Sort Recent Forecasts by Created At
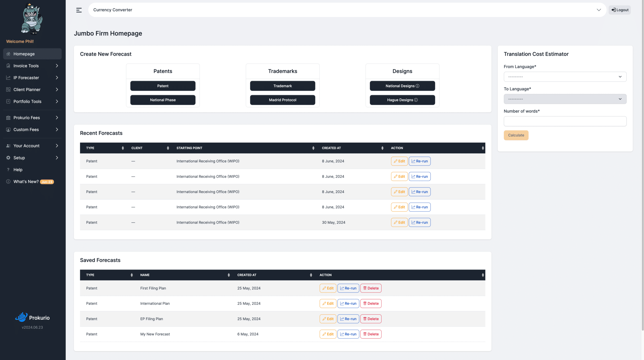The image size is (644, 360). [x=382, y=148]
